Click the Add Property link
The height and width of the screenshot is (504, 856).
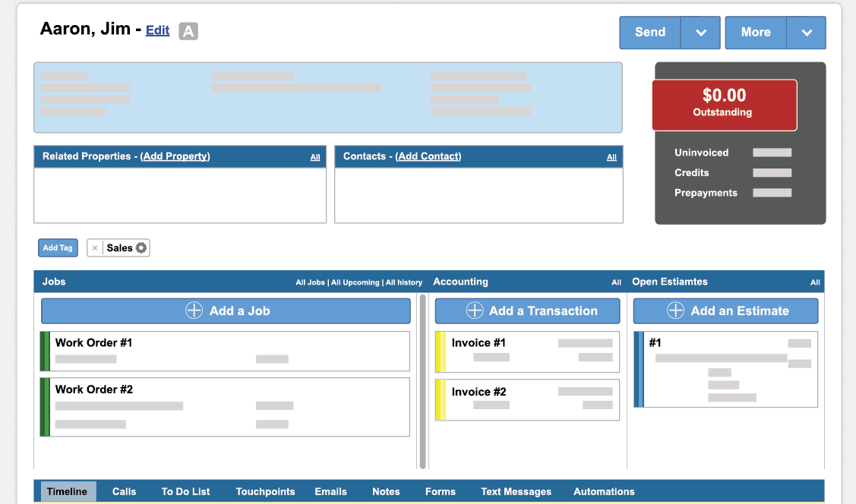[175, 156]
